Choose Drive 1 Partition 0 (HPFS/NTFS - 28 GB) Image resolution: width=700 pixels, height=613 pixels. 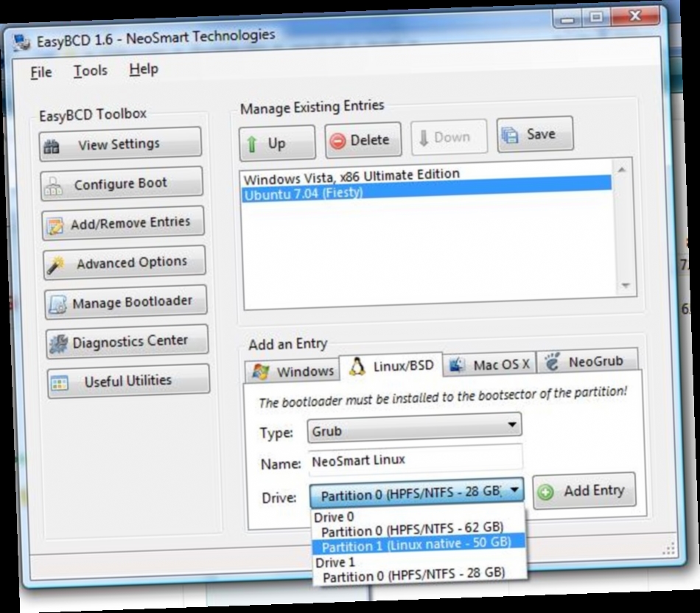click(x=414, y=575)
